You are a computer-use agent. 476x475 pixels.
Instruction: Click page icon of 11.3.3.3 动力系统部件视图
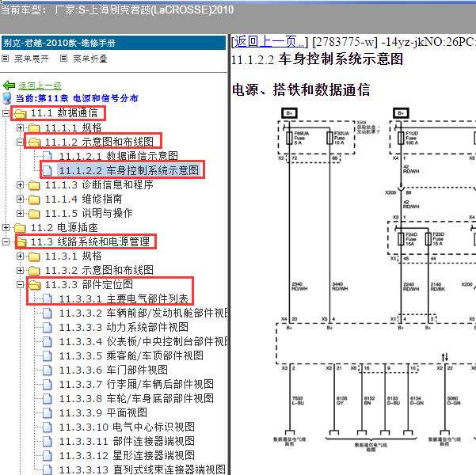point(48,328)
